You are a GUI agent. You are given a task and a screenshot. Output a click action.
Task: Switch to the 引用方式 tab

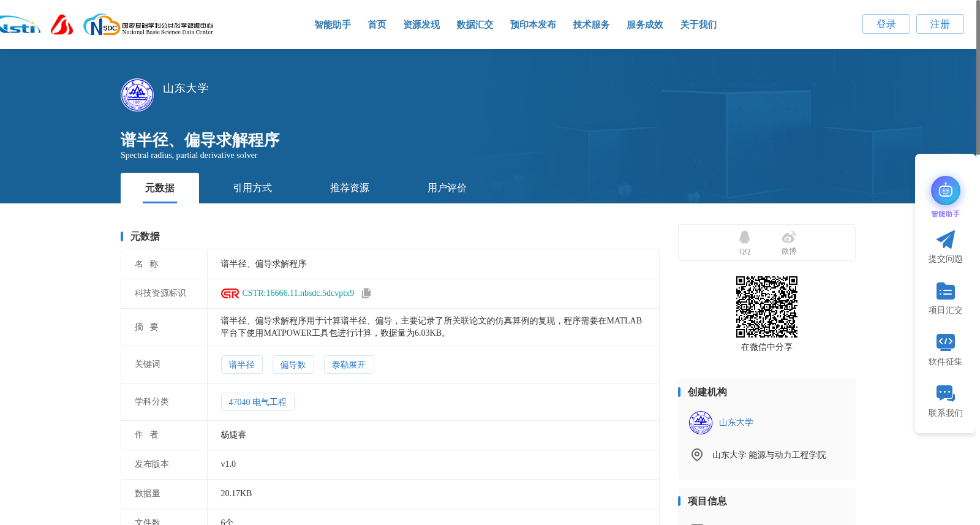coord(252,188)
